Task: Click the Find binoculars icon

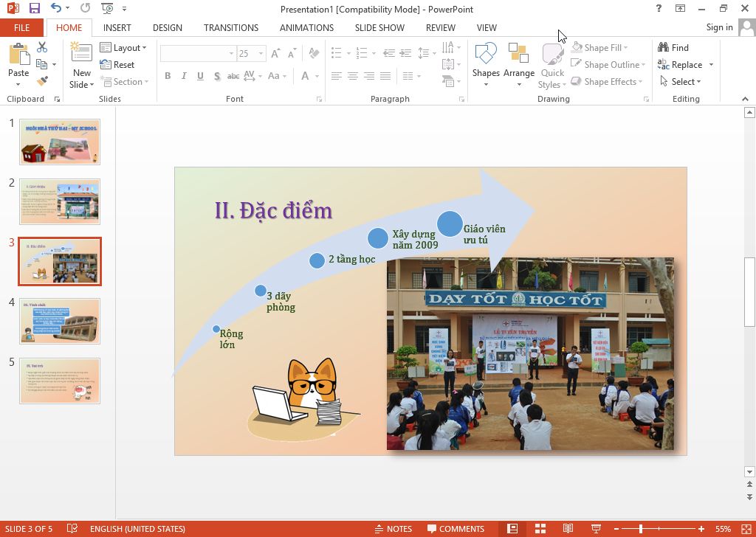Action: tap(664, 47)
